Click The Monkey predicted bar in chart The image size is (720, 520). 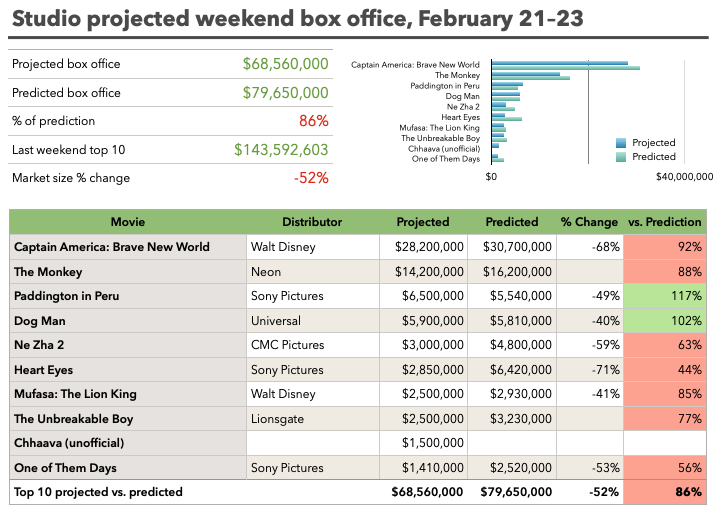coord(531,78)
